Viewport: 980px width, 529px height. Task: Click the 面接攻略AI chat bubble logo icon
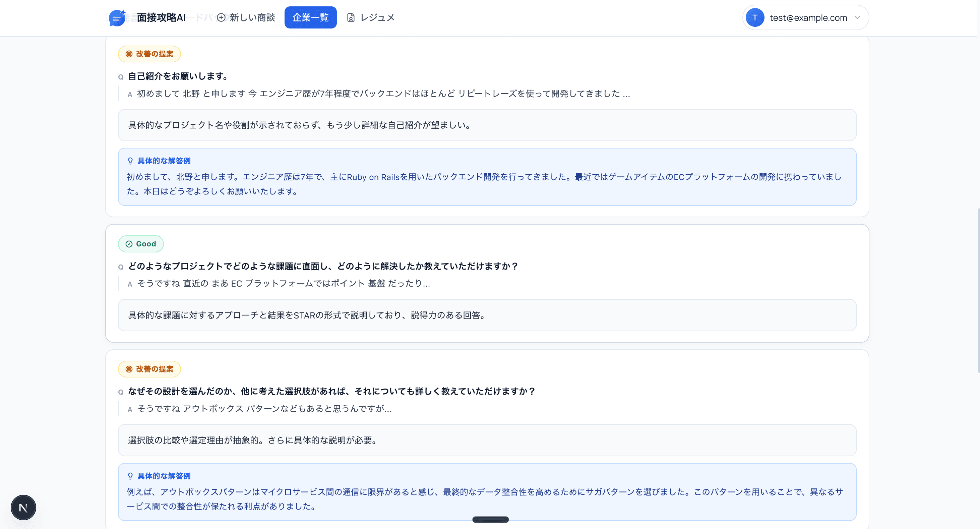tap(117, 18)
